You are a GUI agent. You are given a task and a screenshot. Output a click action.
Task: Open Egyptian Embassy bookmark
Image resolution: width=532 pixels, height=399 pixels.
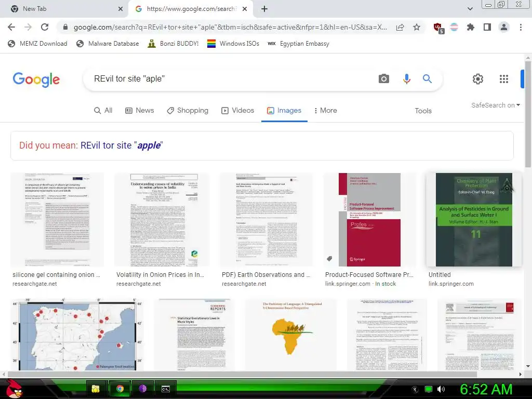298,44
